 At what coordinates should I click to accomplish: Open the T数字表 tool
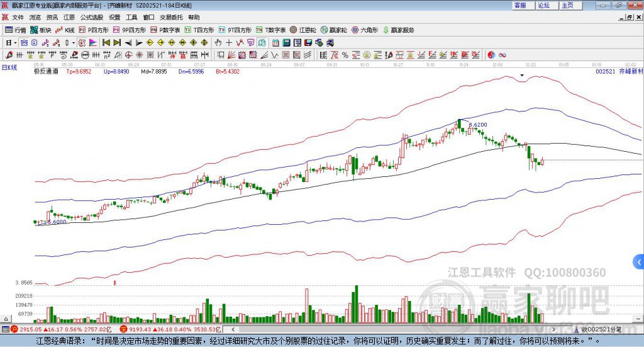[270, 30]
